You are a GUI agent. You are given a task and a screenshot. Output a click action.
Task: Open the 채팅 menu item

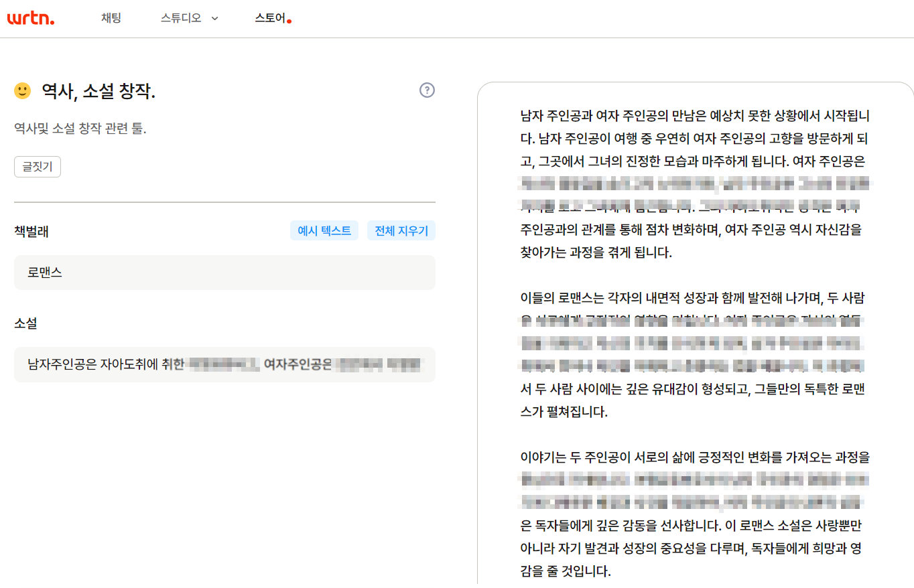[x=111, y=19]
